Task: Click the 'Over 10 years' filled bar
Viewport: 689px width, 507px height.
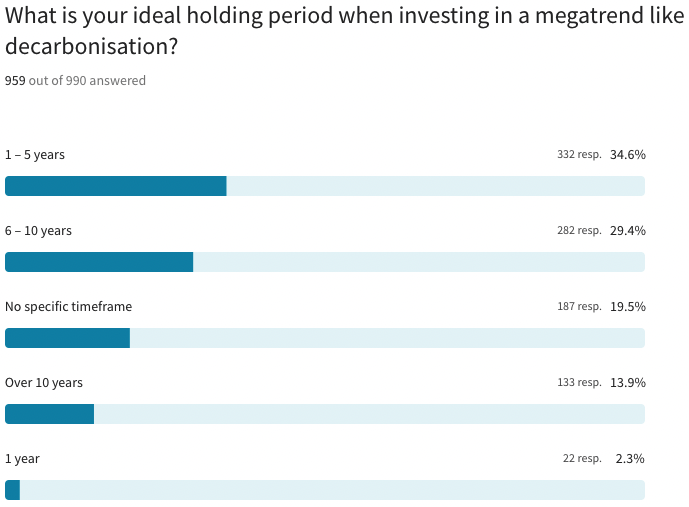Action: tap(49, 414)
